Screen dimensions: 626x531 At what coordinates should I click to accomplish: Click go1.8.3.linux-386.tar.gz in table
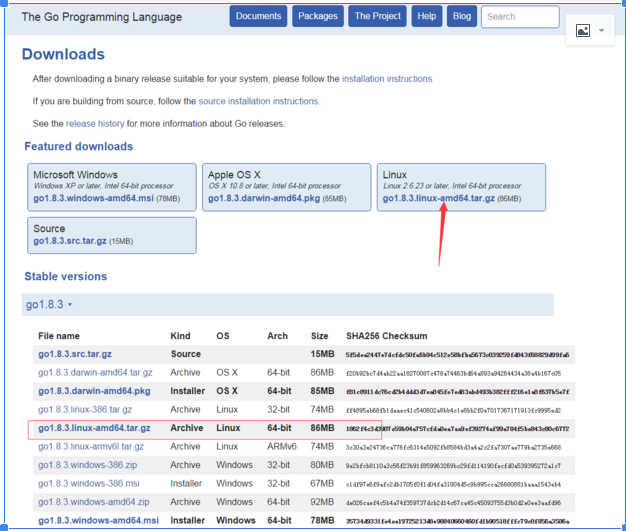tap(85, 410)
